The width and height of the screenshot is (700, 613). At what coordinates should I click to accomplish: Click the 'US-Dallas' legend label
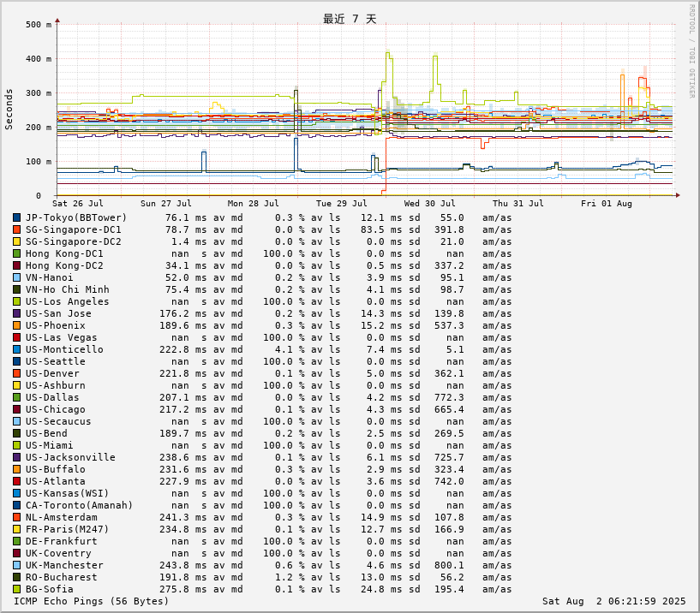(x=52, y=397)
